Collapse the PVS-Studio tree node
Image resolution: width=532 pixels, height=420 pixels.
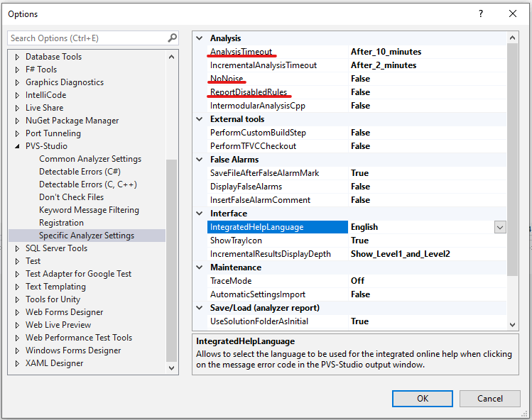pyautogui.click(x=18, y=146)
